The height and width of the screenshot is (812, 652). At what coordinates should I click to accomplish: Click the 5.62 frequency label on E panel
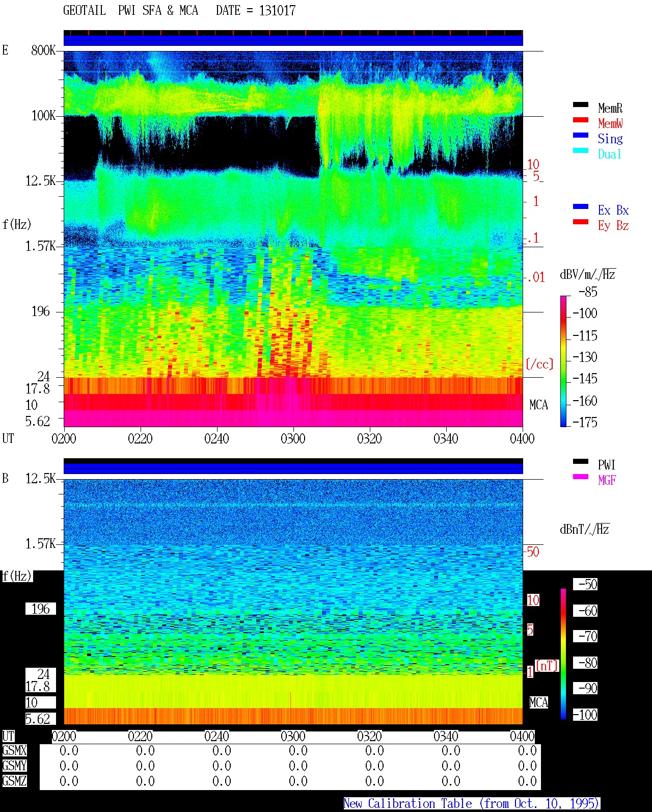38,422
